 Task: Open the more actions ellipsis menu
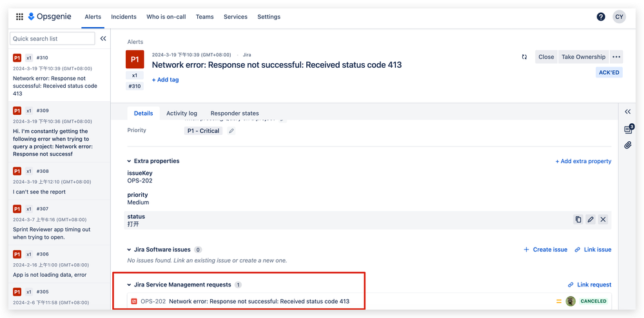tap(616, 57)
